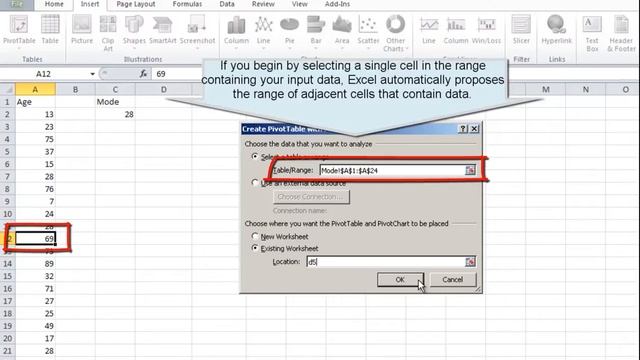Insert a Win/Loss sparkline
Screen dimensions: 640x360
tap(486, 30)
